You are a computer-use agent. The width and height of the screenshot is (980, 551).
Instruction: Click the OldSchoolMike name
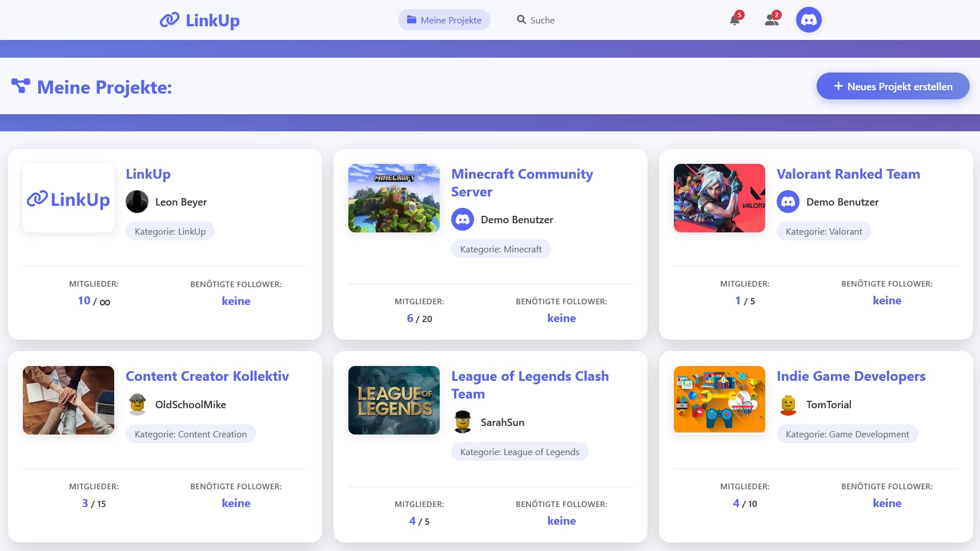(191, 404)
